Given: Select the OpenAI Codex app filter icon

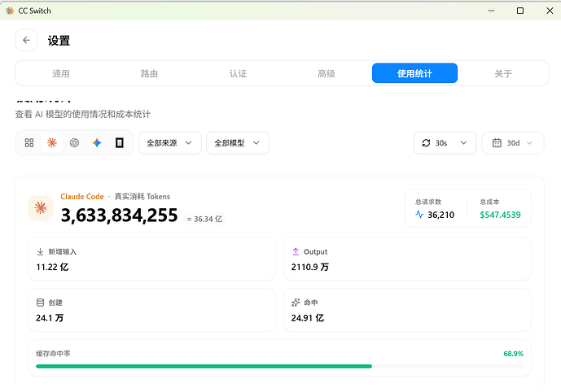Looking at the screenshot, I should (x=74, y=143).
